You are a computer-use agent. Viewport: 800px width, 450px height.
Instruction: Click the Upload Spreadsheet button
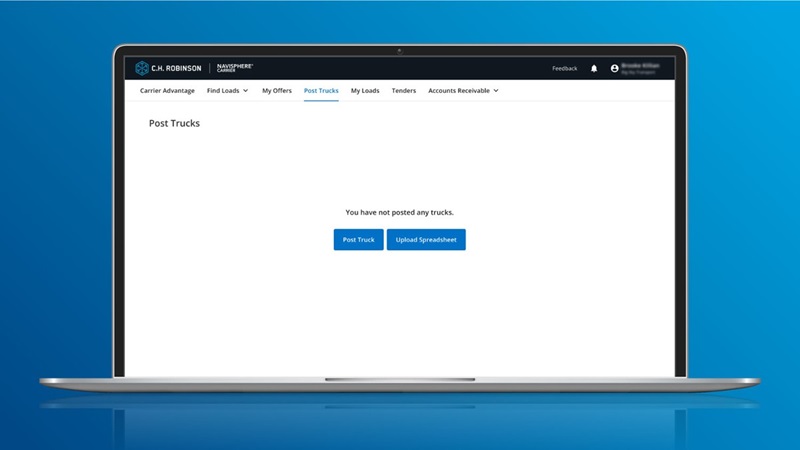point(426,240)
